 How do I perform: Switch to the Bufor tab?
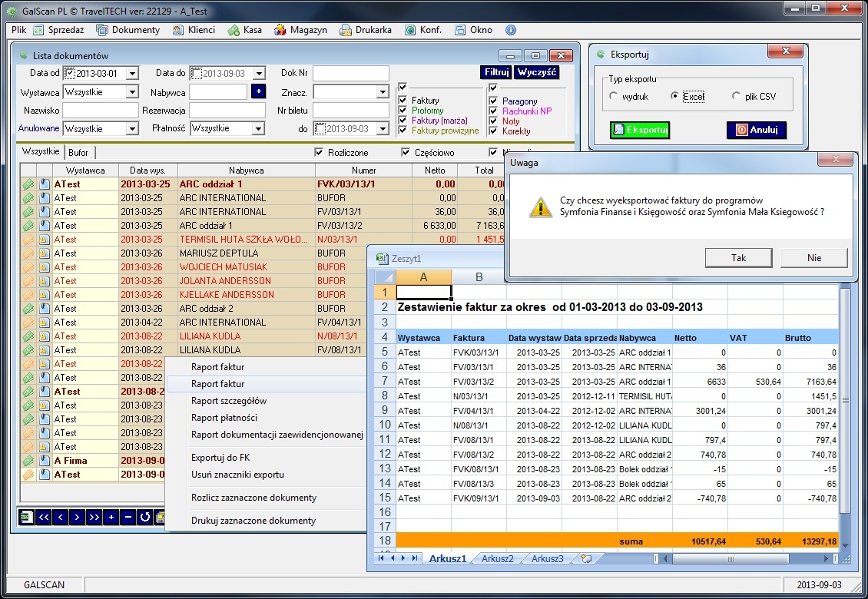click(x=78, y=152)
